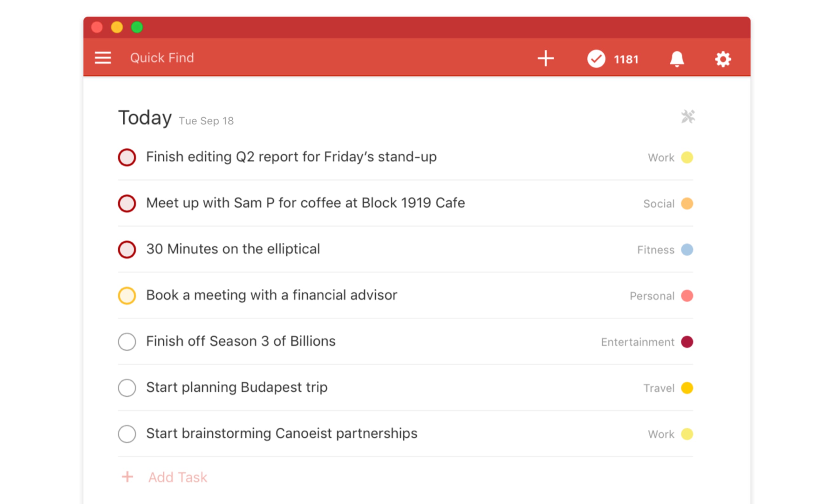The image size is (834, 504).
Task: Close the window with red button
Action: [97, 27]
